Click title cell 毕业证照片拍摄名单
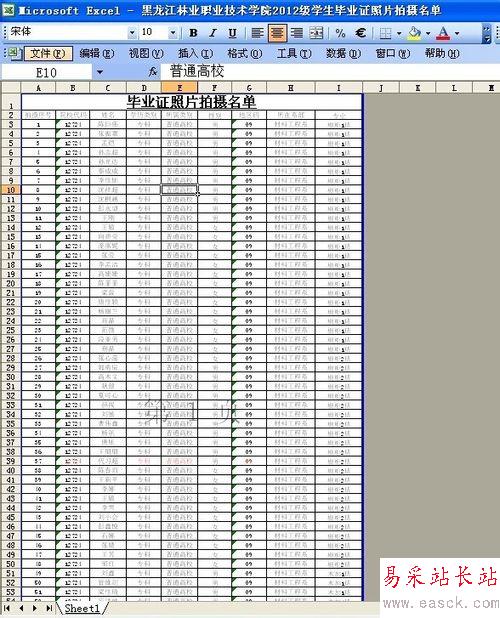Image resolution: width=500 pixels, height=618 pixels. click(x=191, y=102)
